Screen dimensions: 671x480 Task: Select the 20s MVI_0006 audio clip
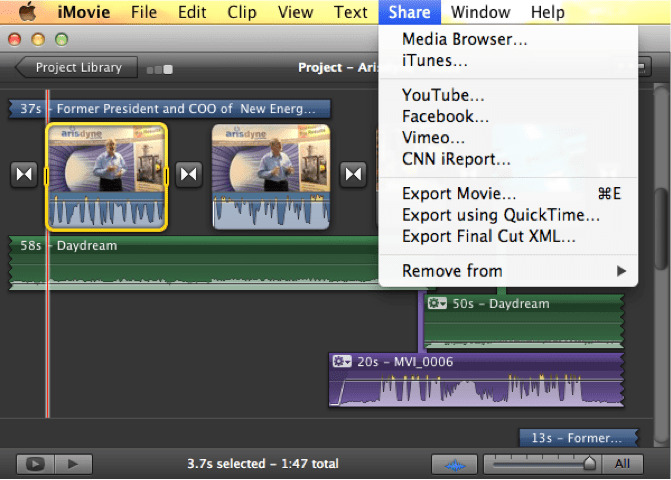pos(476,379)
